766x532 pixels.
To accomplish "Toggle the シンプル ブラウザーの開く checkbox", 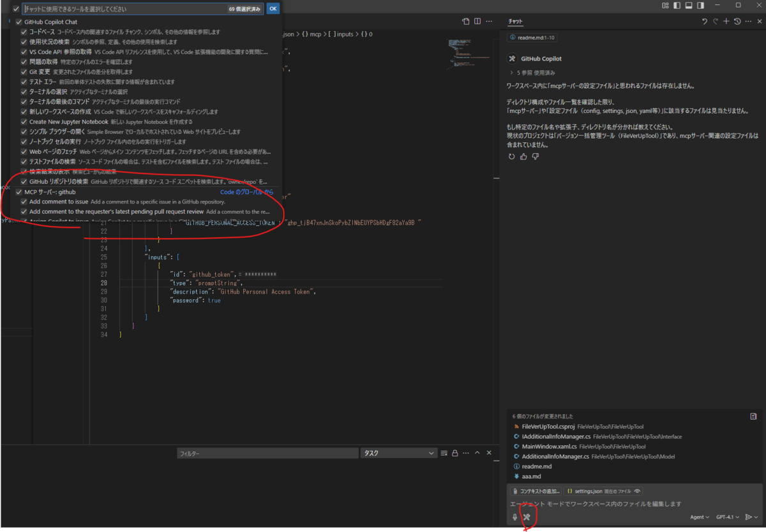I will coord(24,131).
